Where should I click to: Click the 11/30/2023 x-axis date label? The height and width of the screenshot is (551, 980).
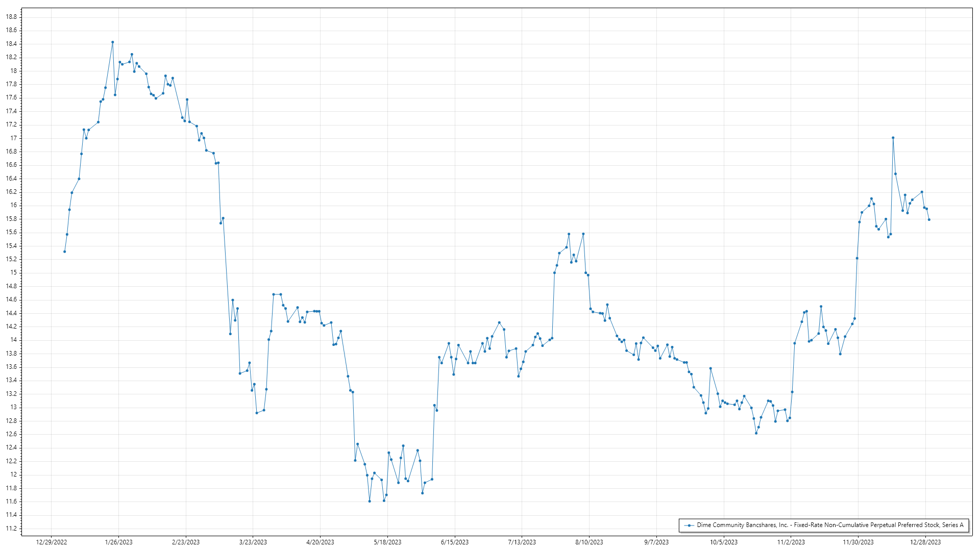pyautogui.click(x=858, y=542)
